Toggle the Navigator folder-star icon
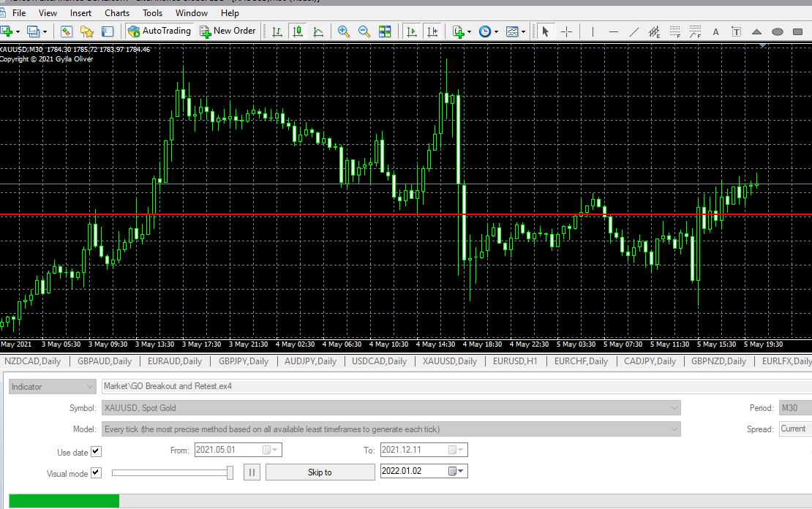This screenshot has width=812, height=509. tap(87, 31)
